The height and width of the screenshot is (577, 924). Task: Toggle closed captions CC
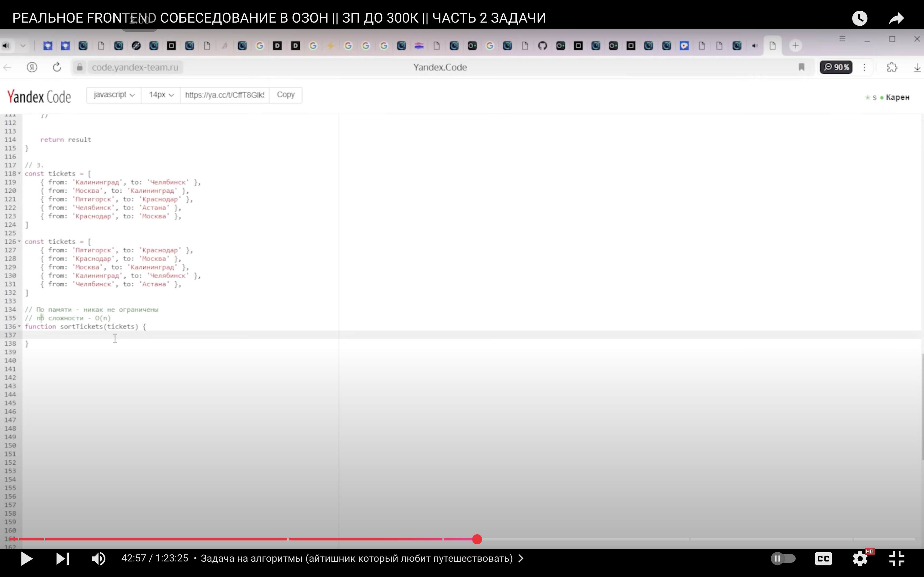(x=823, y=559)
